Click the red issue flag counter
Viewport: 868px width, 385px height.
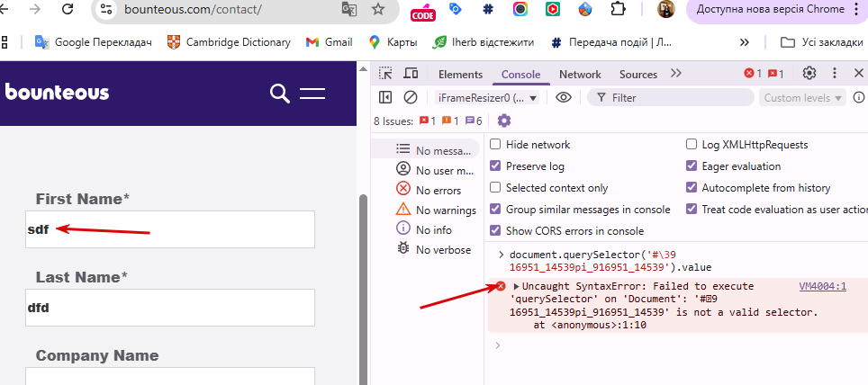coord(775,74)
